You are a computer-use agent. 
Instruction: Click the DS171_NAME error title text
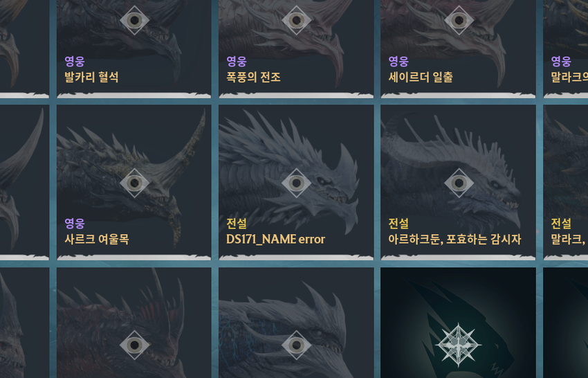[275, 240]
